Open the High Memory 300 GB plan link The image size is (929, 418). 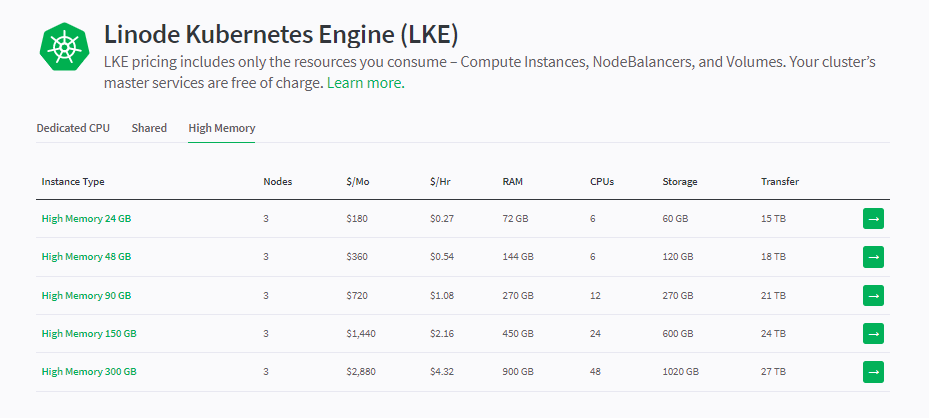click(x=89, y=372)
